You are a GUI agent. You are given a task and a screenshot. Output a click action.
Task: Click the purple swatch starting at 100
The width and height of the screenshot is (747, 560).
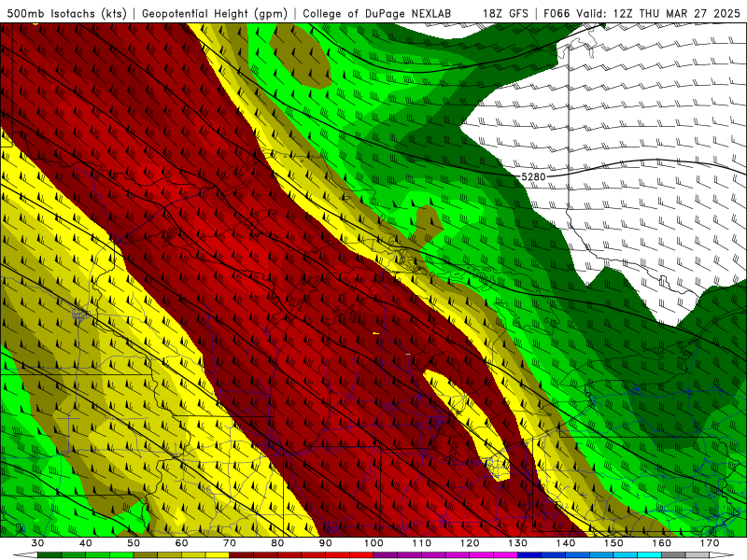tap(386, 555)
